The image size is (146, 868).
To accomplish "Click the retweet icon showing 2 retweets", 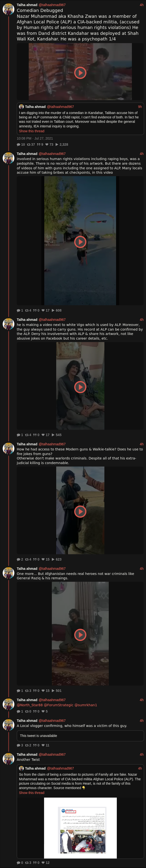I will [x=27, y=745].
